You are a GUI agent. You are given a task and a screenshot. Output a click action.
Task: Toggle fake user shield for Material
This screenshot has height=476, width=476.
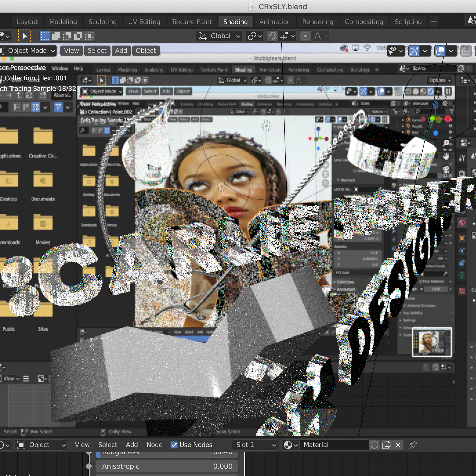coord(374,445)
